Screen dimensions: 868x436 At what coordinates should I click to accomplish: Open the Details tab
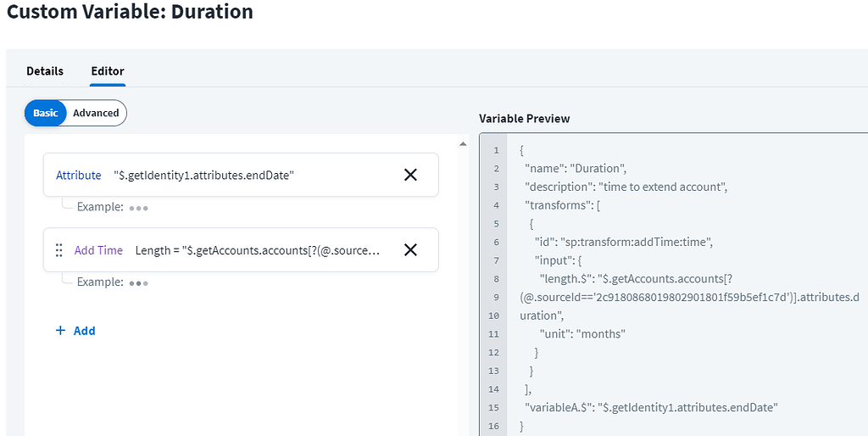45,71
